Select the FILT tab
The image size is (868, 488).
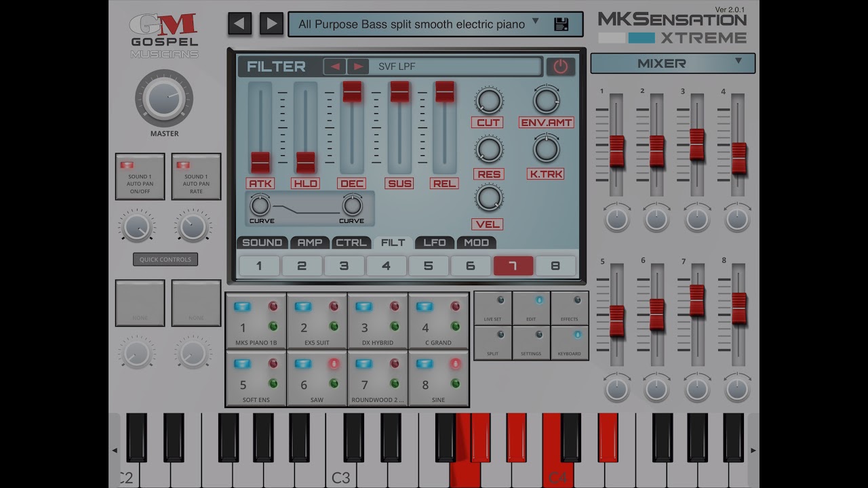pos(393,243)
